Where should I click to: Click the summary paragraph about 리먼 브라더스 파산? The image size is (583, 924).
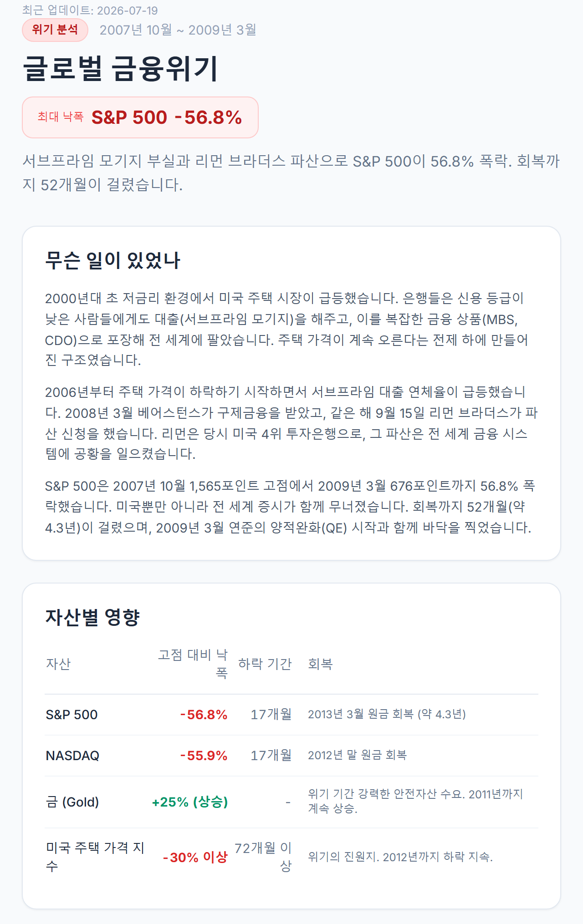[291, 173]
